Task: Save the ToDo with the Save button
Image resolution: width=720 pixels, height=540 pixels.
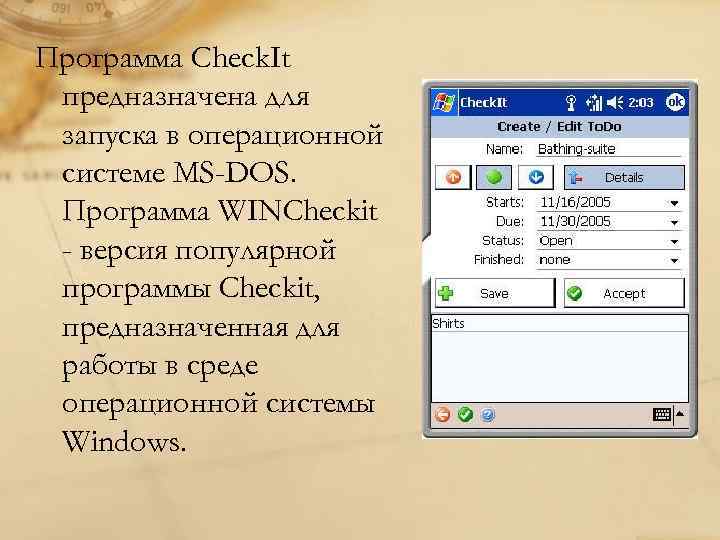Action: (x=495, y=293)
